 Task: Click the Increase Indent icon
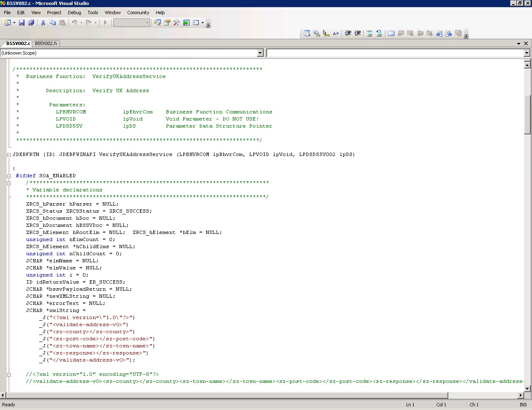pyautogui.click(x=358, y=33)
